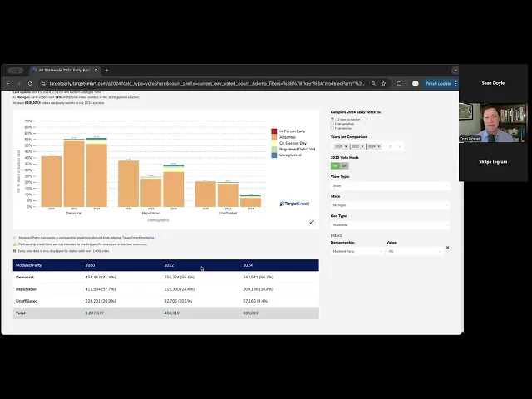Viewport: 532px width, 399px height.
Task: Toggle Absentee series in the chart legend
Action: 283,137
